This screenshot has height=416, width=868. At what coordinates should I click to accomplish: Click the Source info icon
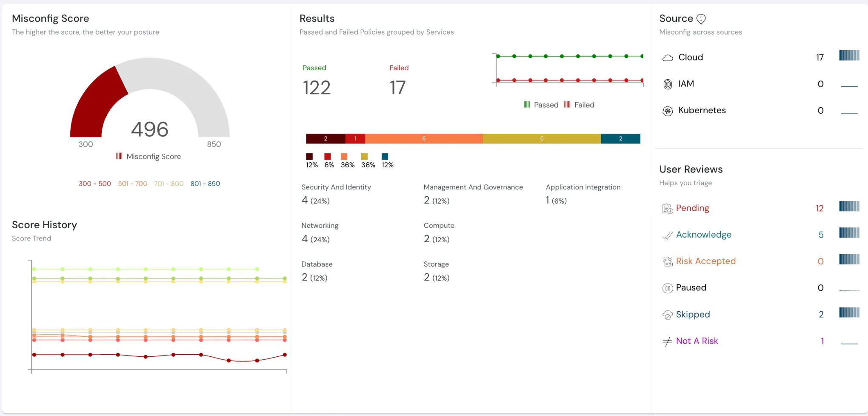pyautogui.click(x=701, y=19)
